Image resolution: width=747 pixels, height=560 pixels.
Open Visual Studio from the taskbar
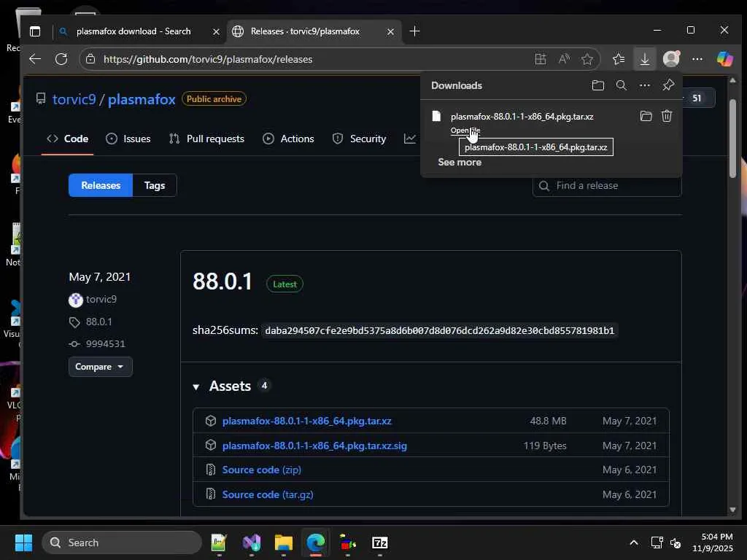point(252,542)
